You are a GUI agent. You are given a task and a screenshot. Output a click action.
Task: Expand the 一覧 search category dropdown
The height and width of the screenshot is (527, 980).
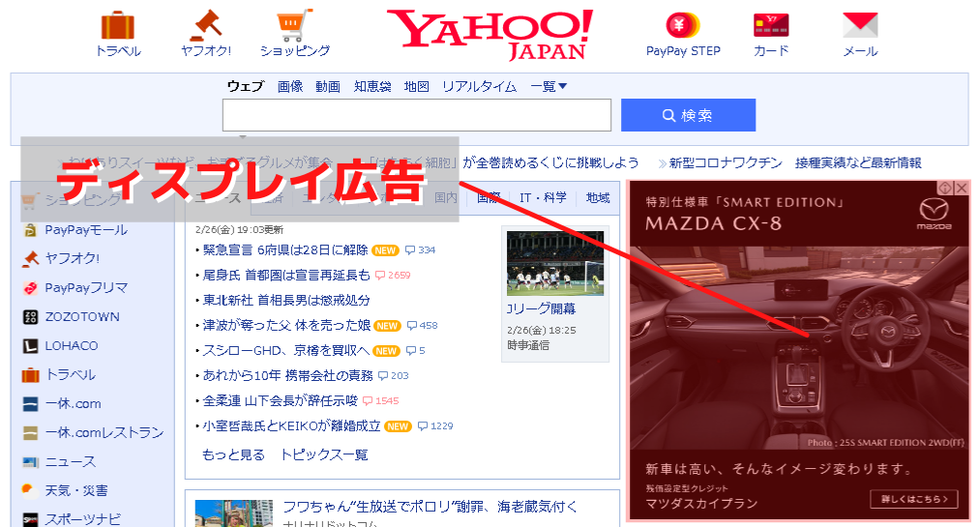coord(549,86)
